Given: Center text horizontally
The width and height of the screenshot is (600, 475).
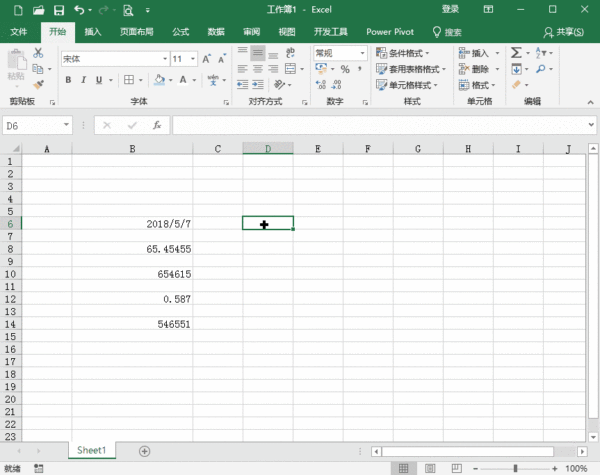Looking at the screenshot, I should click(258, 69).
